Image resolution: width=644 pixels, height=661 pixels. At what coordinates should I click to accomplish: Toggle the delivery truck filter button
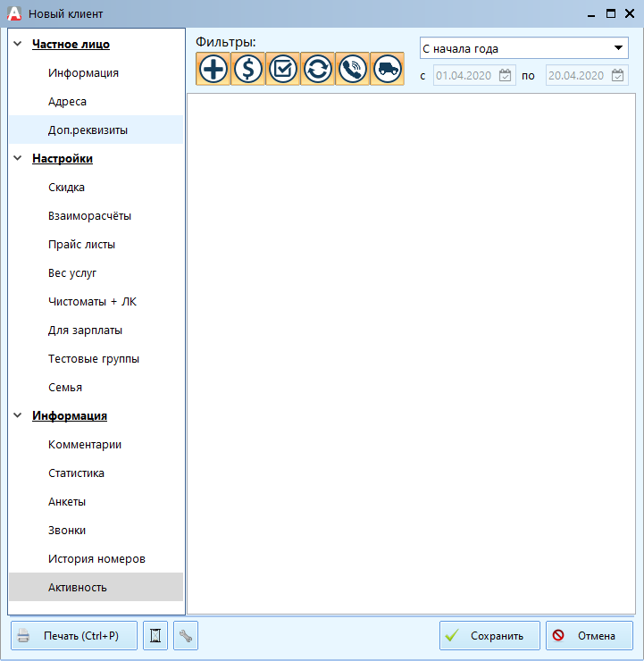point(388,69)
